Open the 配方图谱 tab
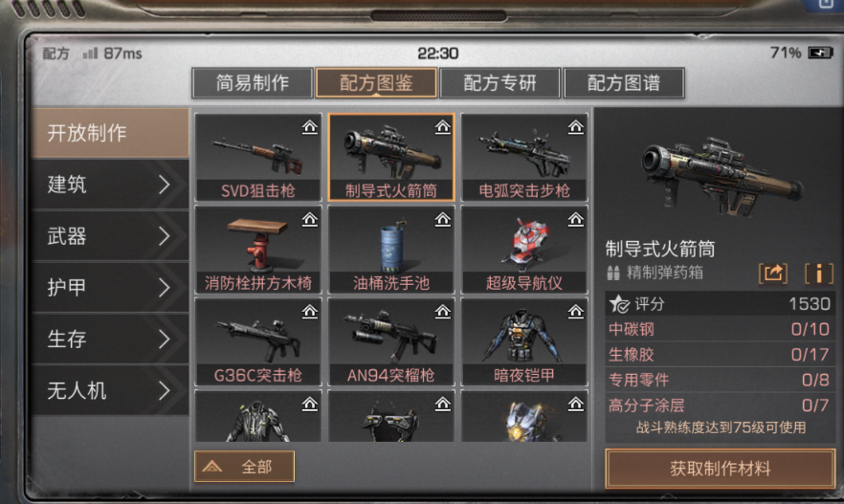 [624, 83]
